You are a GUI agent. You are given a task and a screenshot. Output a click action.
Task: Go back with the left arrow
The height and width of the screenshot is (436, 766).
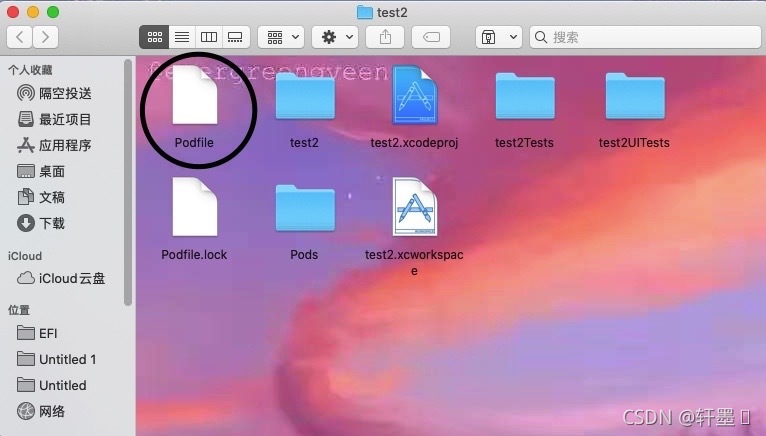tap(20, 37)
